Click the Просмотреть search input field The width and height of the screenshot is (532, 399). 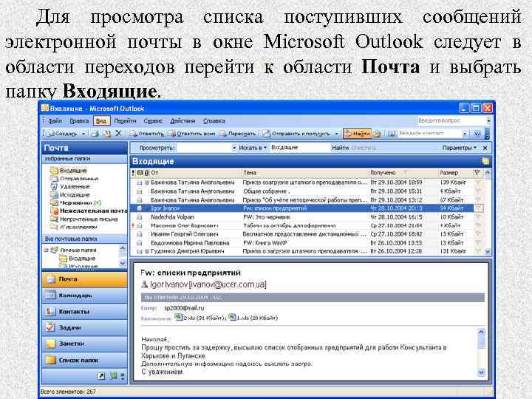coord(204,148)
